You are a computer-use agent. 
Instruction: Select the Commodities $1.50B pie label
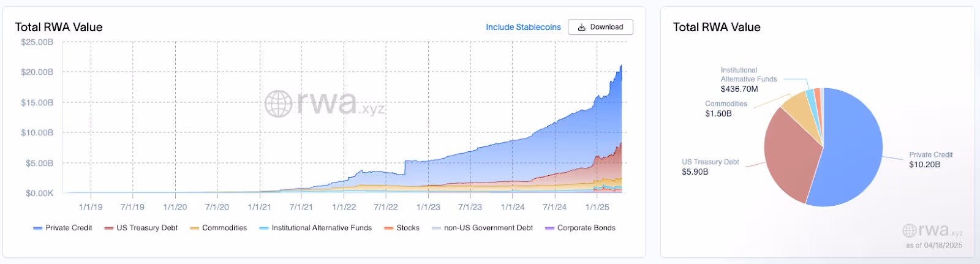[726, 109]
